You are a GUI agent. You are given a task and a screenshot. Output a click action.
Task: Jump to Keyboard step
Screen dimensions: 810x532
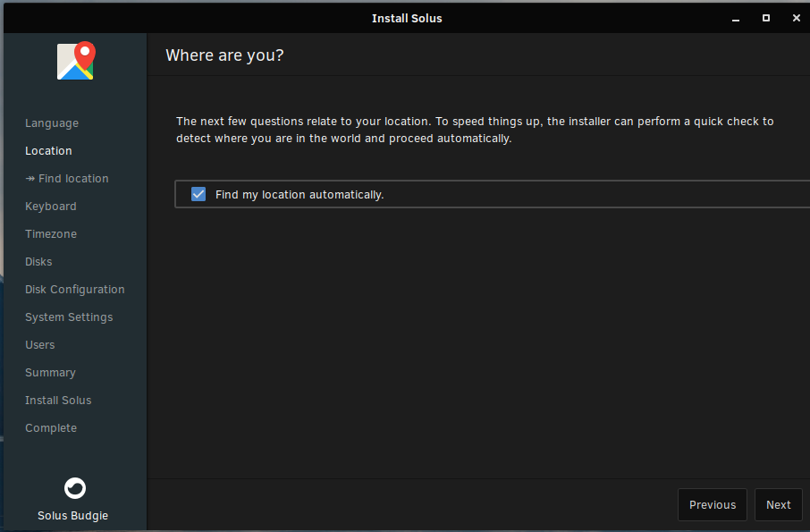click(51, 207)
